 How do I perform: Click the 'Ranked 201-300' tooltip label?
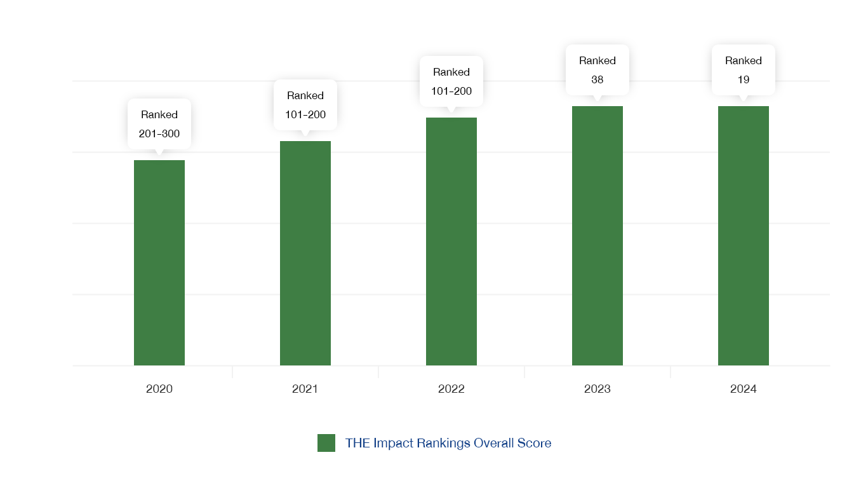point(159,124)
